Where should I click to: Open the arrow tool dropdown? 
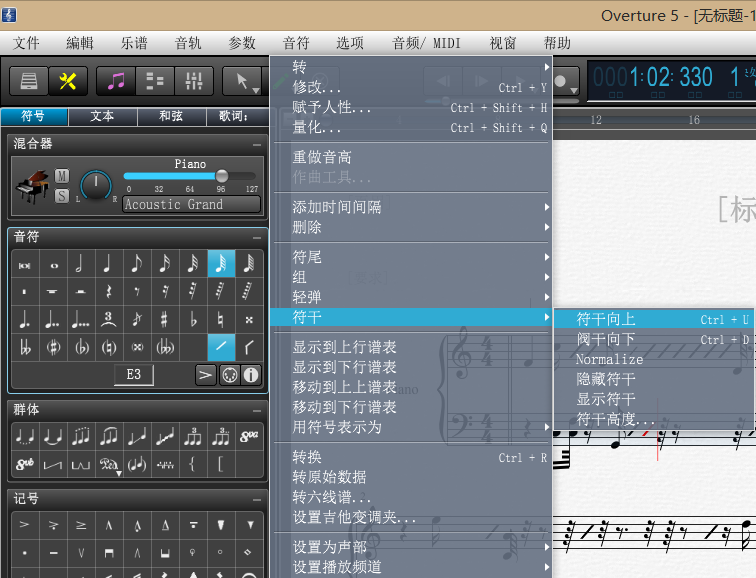tap(256, 90)
